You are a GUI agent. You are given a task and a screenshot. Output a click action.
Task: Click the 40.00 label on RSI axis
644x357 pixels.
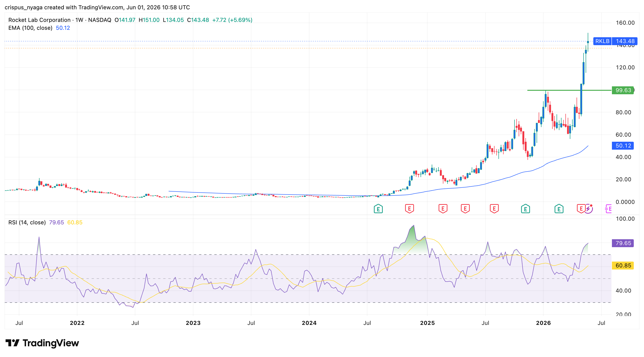(623, 291)
